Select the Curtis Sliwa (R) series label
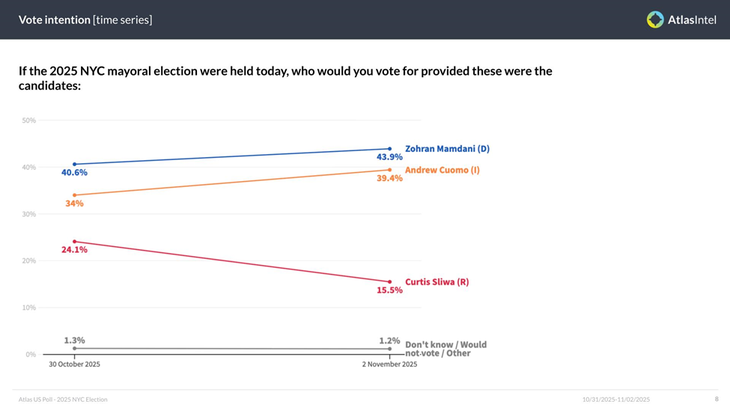The image size is (730, 410). 436,282
